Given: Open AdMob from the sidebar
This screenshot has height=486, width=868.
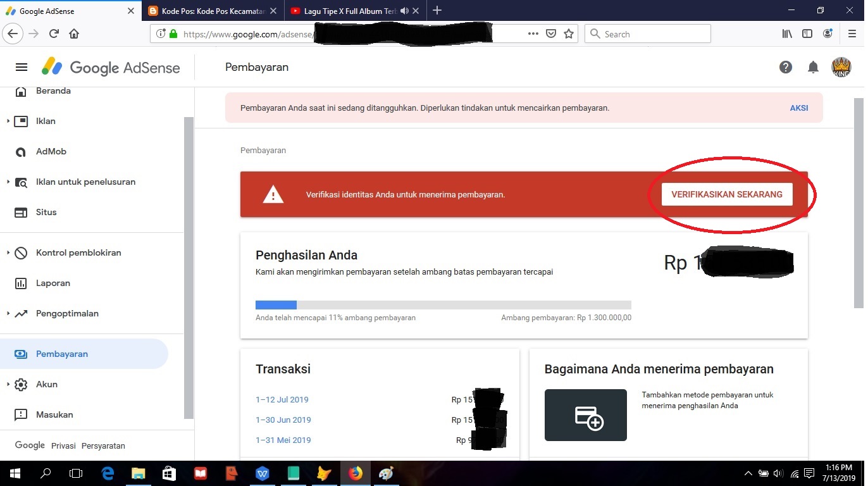Looking at the screenshot, I should point(51,152).
